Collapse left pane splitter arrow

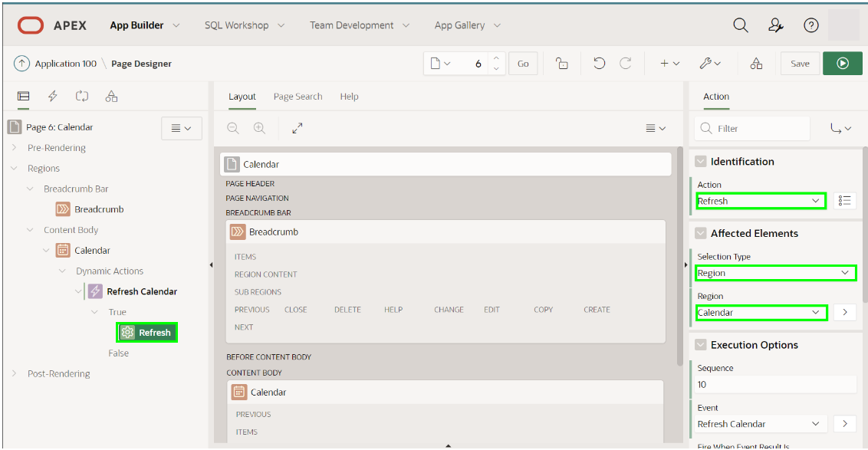tap(211, 265)
